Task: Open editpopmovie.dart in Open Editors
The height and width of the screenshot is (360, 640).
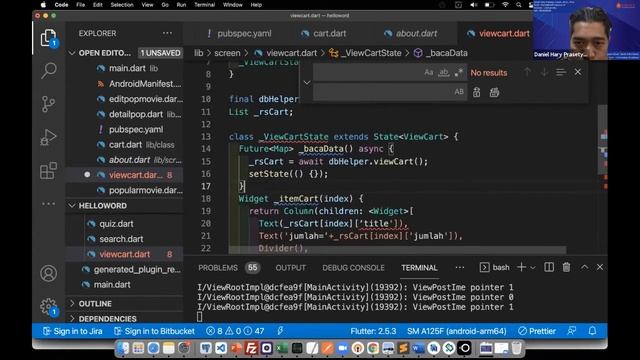Action: (x=140, y=99)
